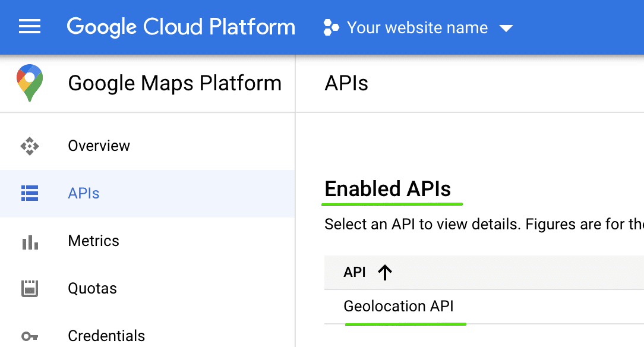The height and width of the screenshot is (347, 644).
Task: Open the 'Your website name' project picker
Action: (x=417, y=28)
